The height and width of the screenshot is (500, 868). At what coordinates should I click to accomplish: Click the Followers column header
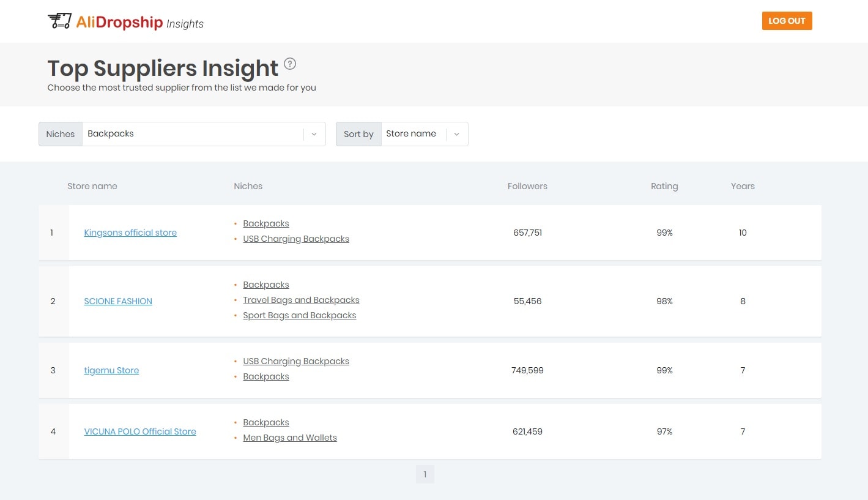tap(527, 186)
